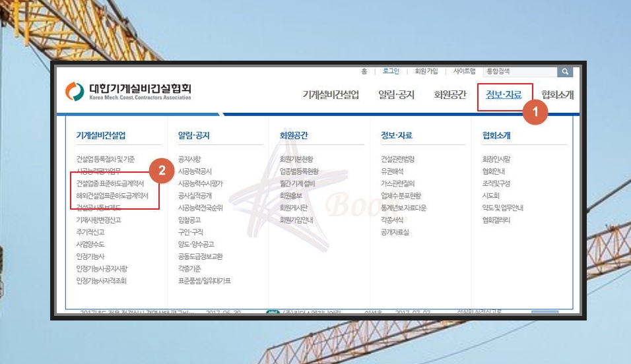Open 통계년보 자료다운
631x364 pixels.
404,208
